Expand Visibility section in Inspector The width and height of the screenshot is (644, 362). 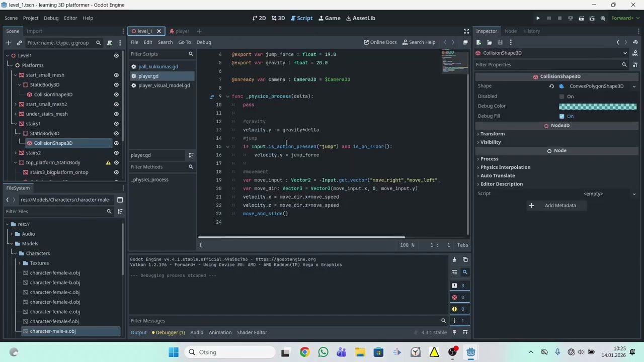point(490,142)
